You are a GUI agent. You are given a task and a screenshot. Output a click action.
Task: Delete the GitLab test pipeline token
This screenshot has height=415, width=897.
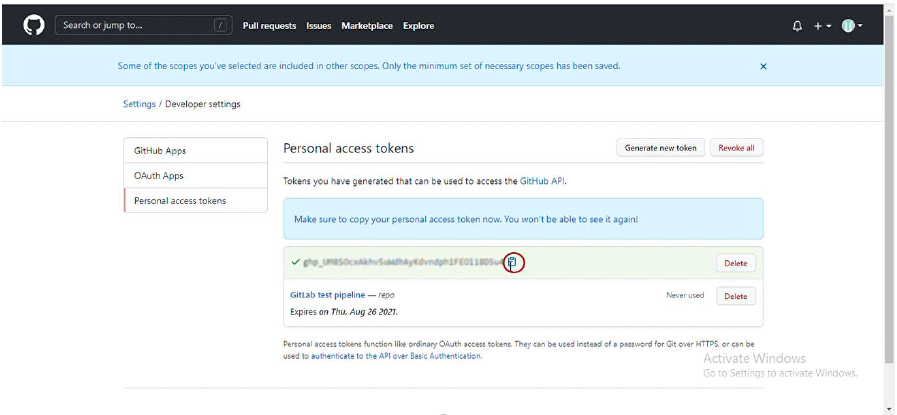point(736,296)
